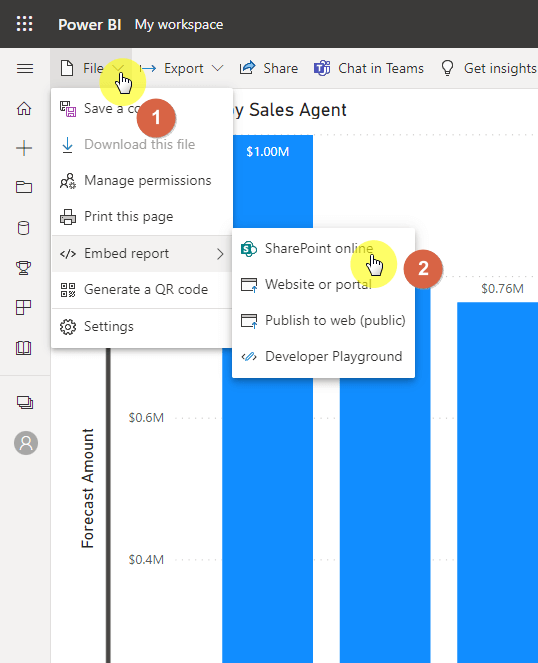
Task: Open the app launcher grid icon
Action: point(25,24)
